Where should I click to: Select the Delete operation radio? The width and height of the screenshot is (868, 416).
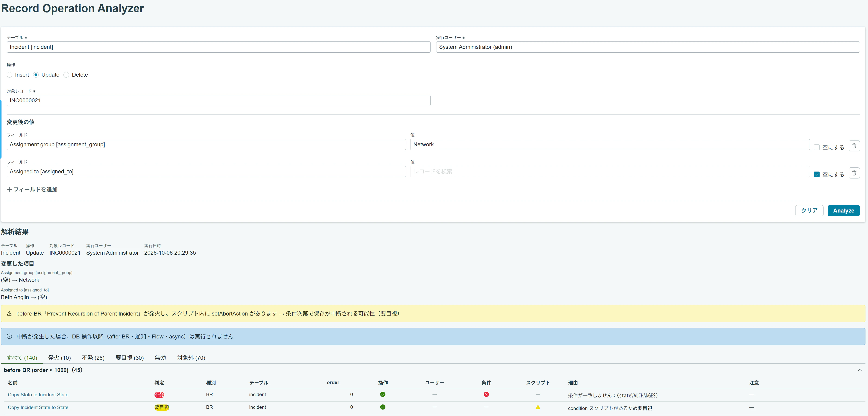coord(66,75)
